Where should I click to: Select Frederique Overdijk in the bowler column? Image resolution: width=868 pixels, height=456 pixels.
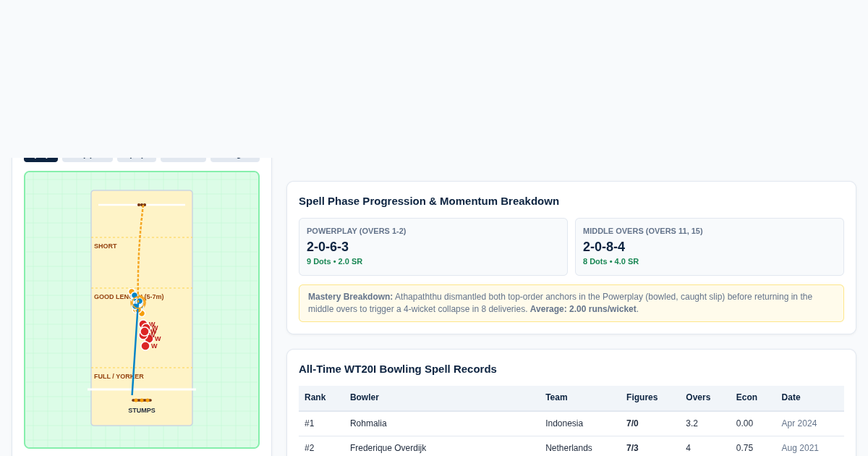click(388, 448)
